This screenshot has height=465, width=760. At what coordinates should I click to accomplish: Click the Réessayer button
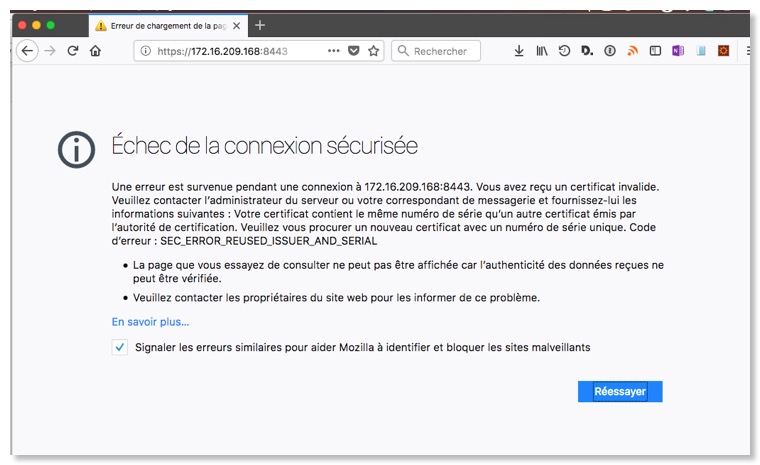point(620,391)
